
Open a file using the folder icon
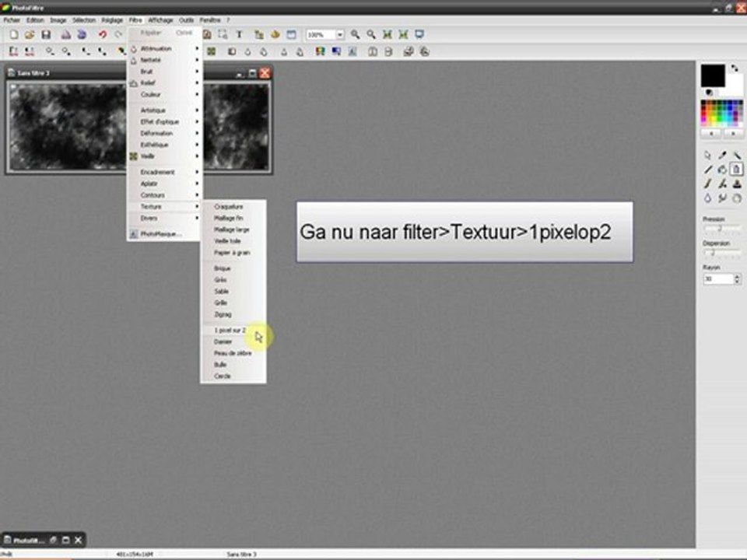pos(30,35)
